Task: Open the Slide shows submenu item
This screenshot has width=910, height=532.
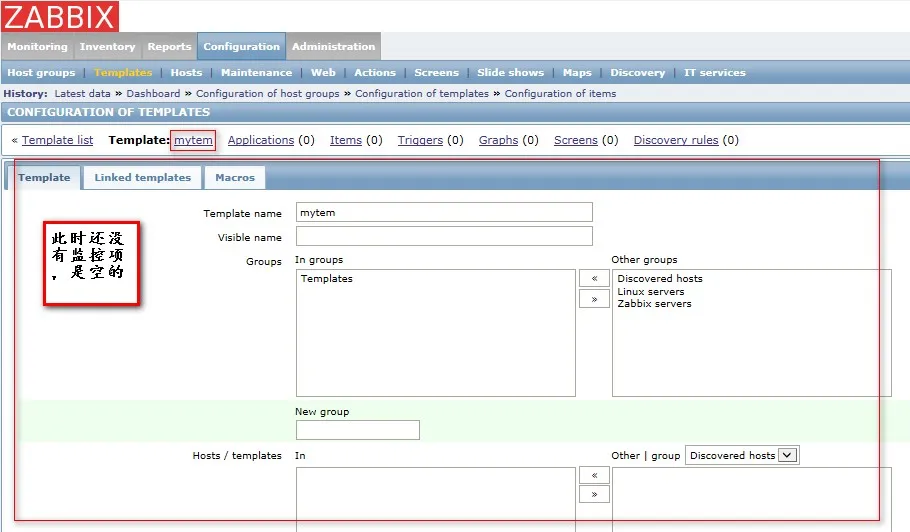Action: [511, 73]
